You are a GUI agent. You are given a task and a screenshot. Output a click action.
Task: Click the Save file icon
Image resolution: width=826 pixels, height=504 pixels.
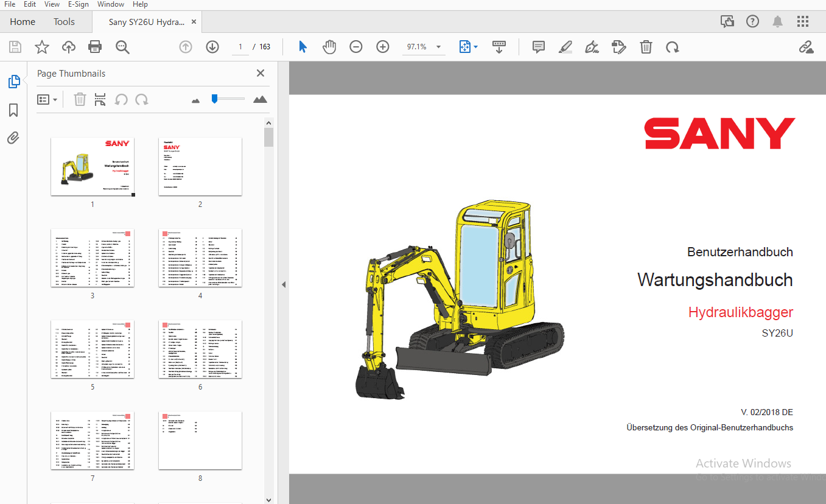15,47
